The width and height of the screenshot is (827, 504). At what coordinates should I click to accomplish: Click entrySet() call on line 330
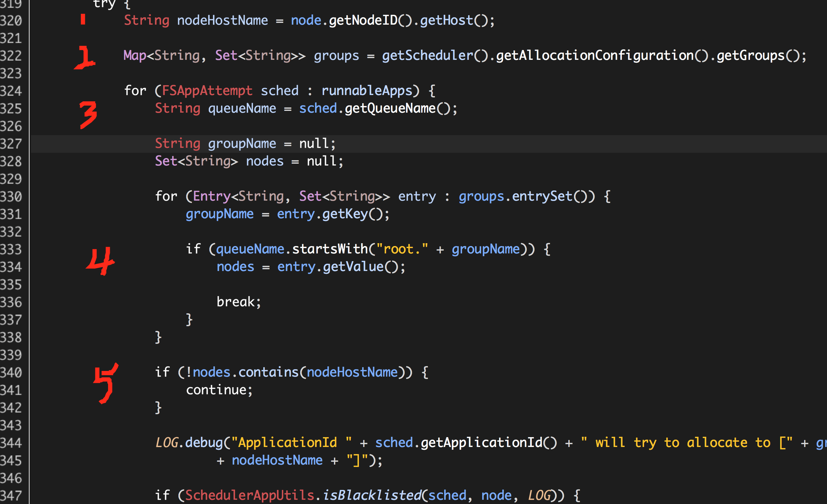click(550, 196)
